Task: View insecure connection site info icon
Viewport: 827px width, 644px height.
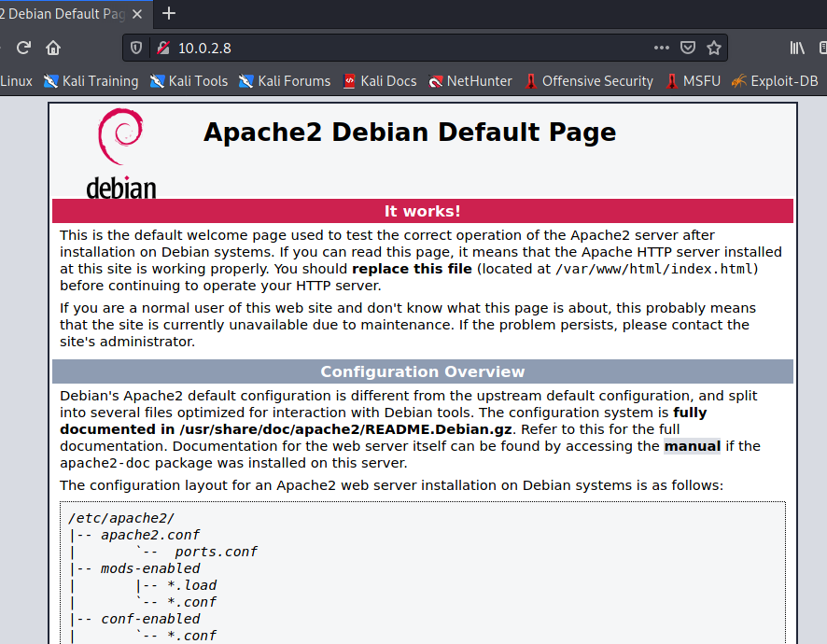Action: [x=163, y=48]
